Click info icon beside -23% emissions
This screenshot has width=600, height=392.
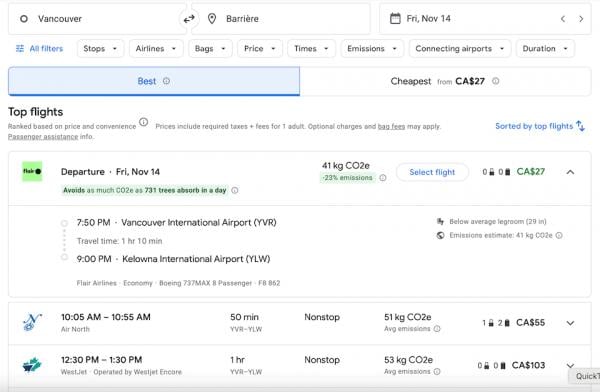pos(383,178)
